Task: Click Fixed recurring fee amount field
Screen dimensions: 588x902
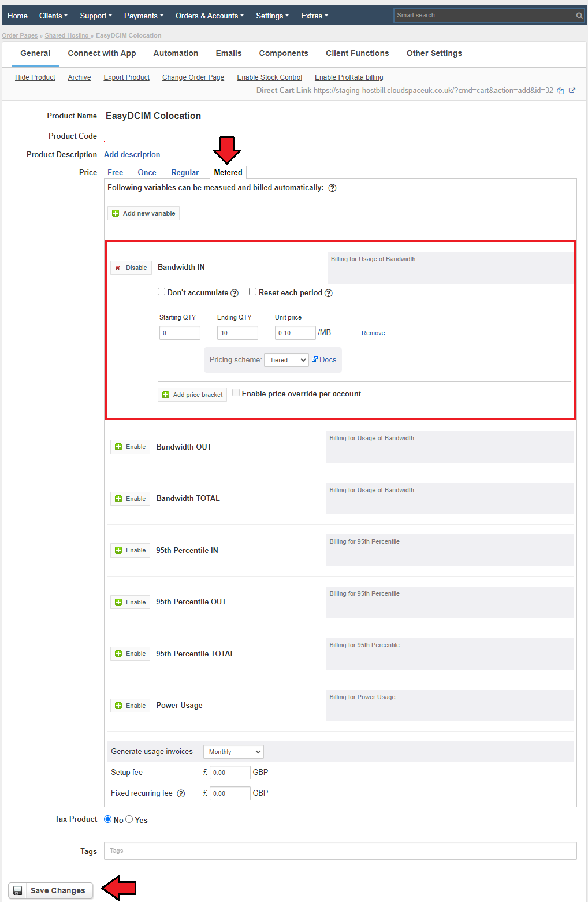Action: point(230,793)
